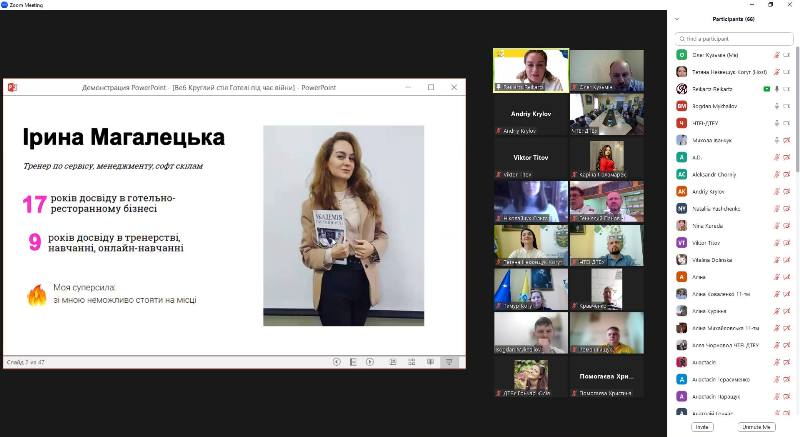Focus the Find a participant search field
This screenshot has height=437, width=800.
(x=734, y=39)
